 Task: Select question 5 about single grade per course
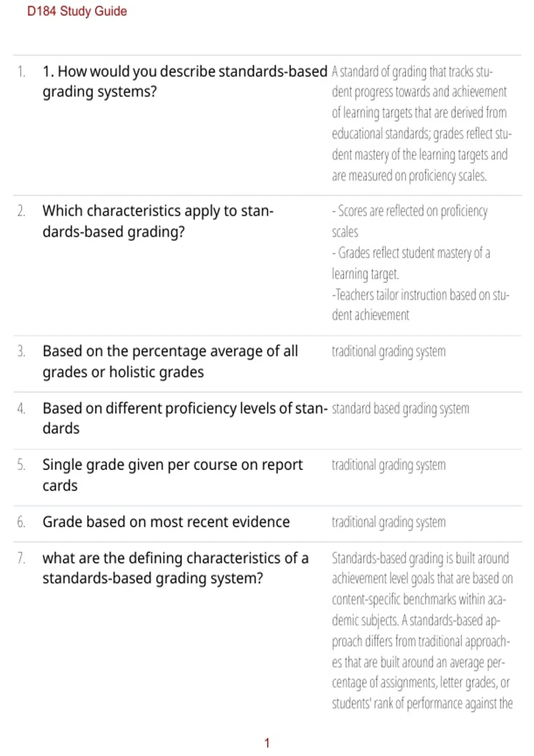pyautogui.click(x=172, y=475)
